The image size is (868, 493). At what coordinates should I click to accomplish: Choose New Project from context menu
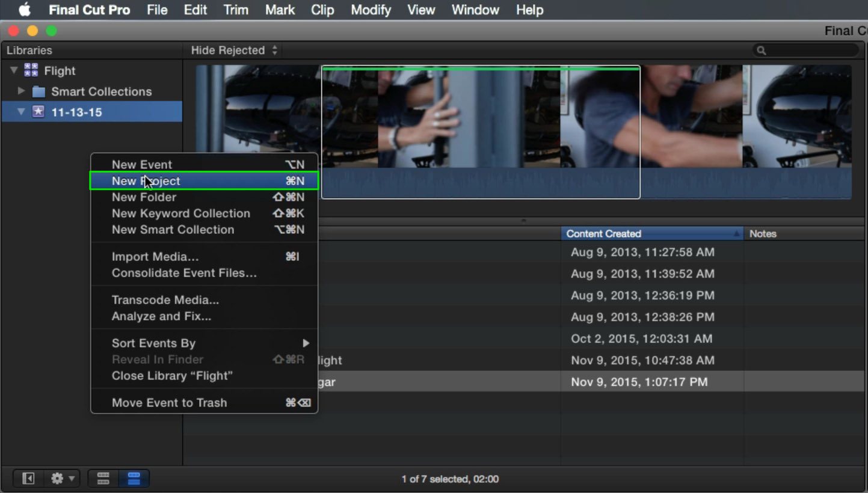coord(204,181)
